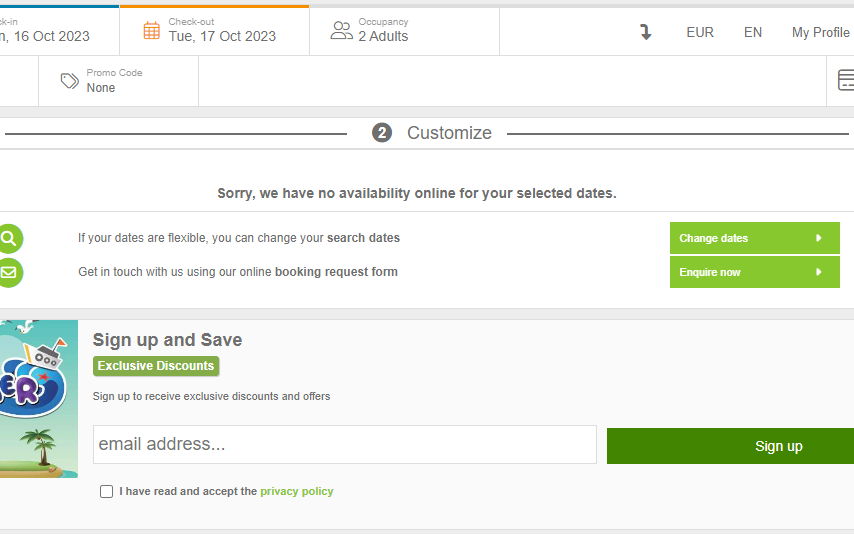Click the curved down arrow icon beside EUR
Viewport: 854px width, 534px height.
coord(646,32)
